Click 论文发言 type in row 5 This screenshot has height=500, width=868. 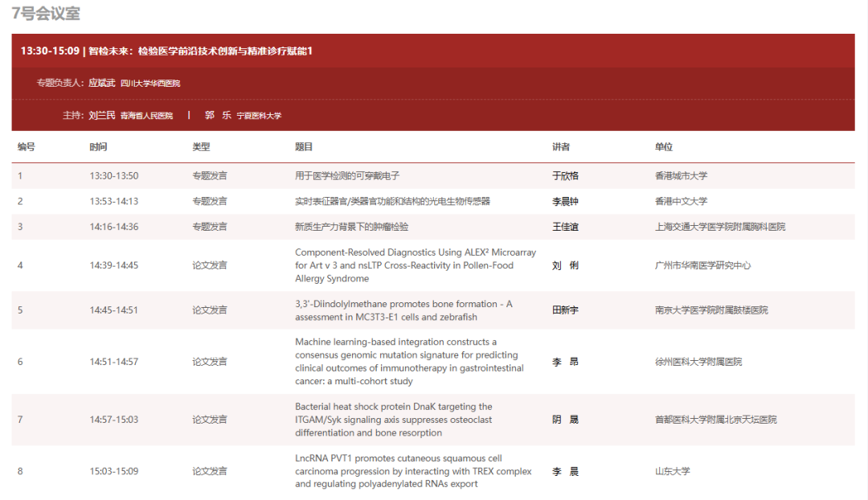[209, 310]
